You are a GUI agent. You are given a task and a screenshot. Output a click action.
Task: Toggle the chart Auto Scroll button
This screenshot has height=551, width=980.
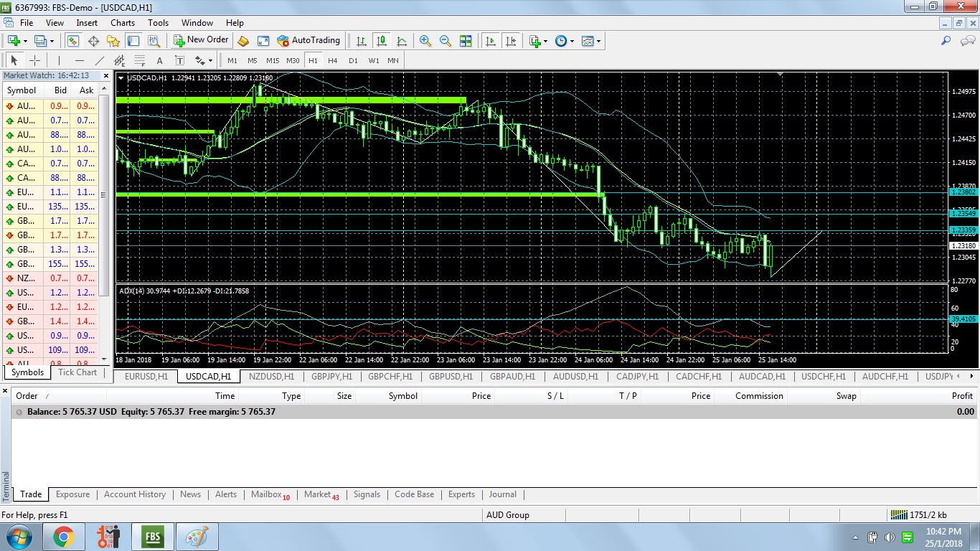(x=491, y=41)
